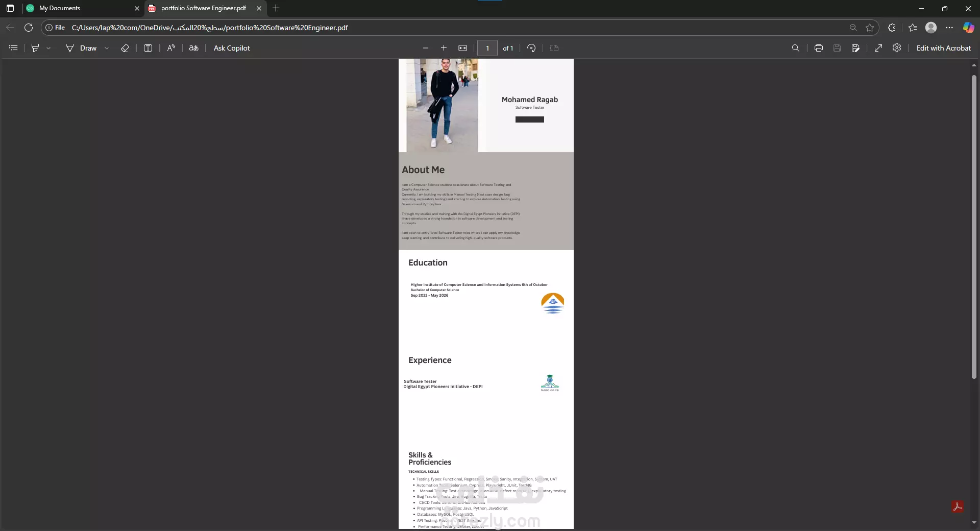Open the zoom indicator in address bar
This screenshot has width=980, height=531.
[x=853, y=28]
